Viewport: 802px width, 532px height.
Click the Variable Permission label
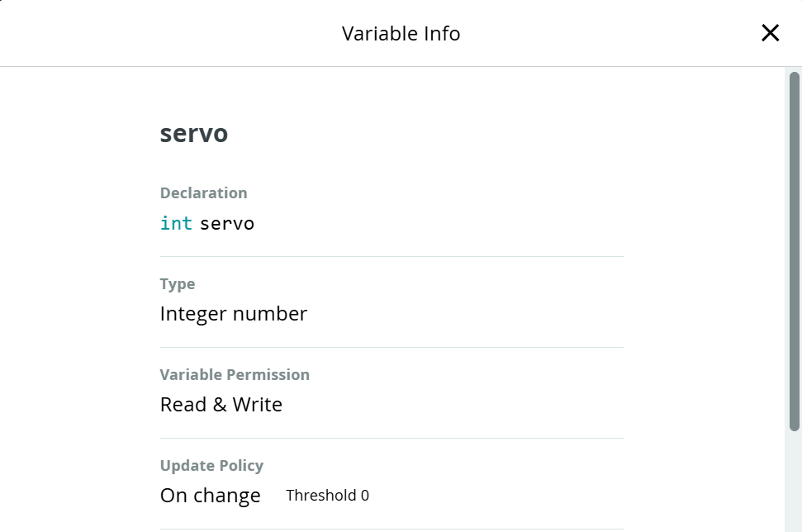pos(235,374)
